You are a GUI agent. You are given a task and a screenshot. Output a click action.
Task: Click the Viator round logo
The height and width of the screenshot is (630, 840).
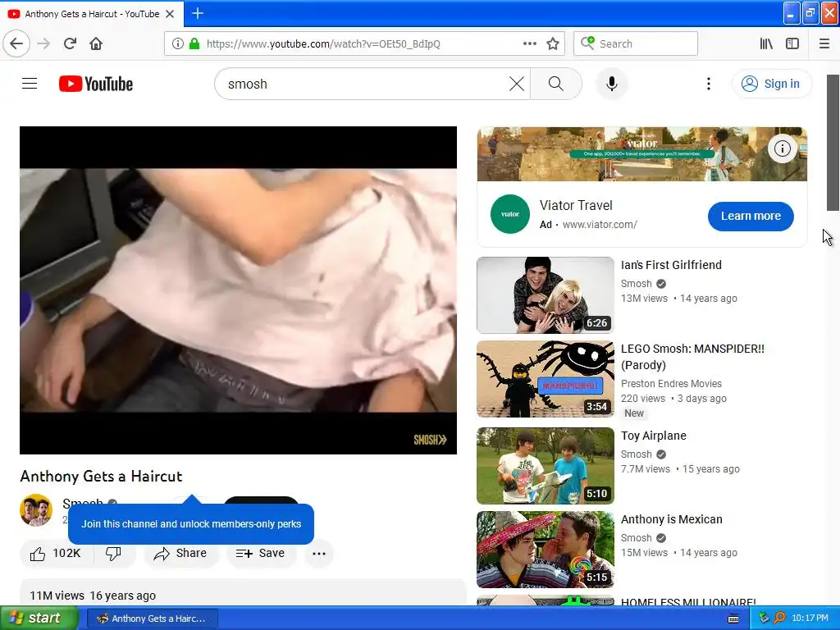(509, 214)
